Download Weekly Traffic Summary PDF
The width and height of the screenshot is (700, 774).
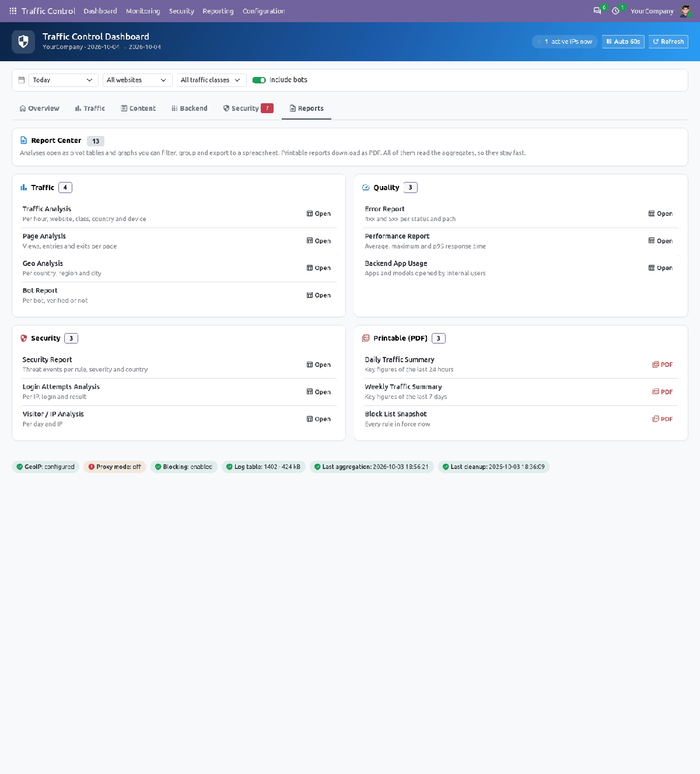point(663,392)
